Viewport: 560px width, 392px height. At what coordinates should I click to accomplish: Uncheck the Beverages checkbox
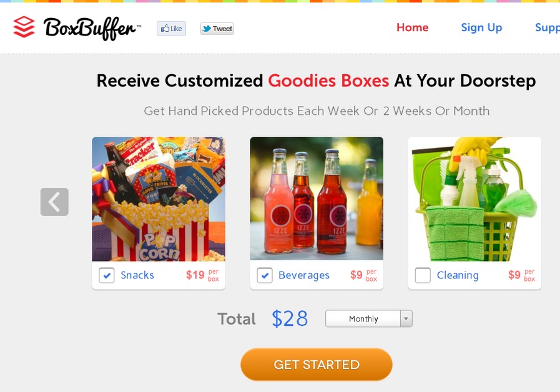pos(265,275)
